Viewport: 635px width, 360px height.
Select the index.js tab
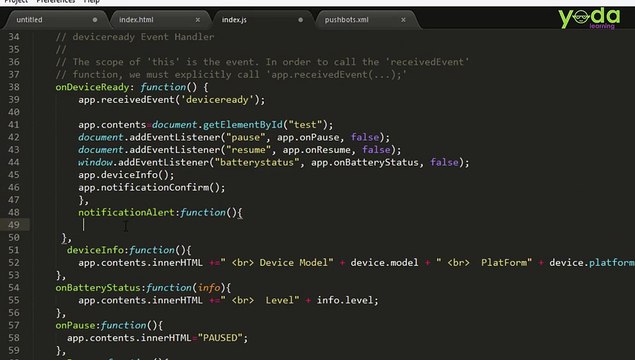coord(234,20)
